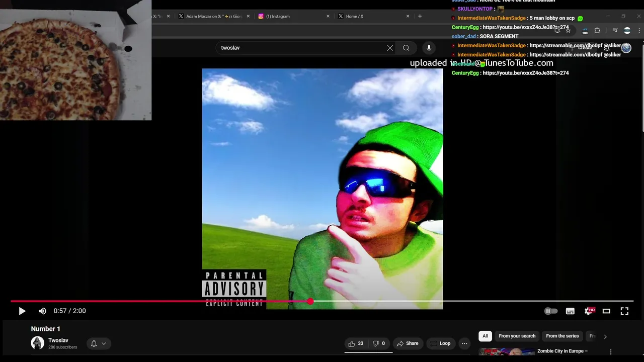Share the video
Image resolution: width=644 pixels, height=362 pixels.
coord(408,343)
